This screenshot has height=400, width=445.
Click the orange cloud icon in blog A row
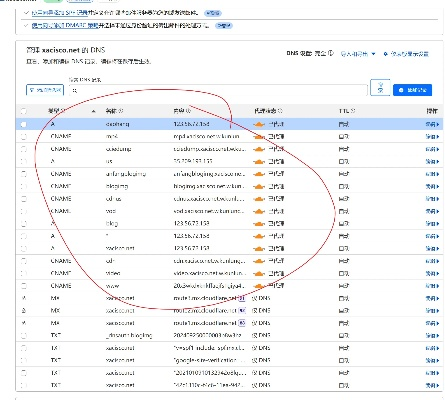pos(259,224)
